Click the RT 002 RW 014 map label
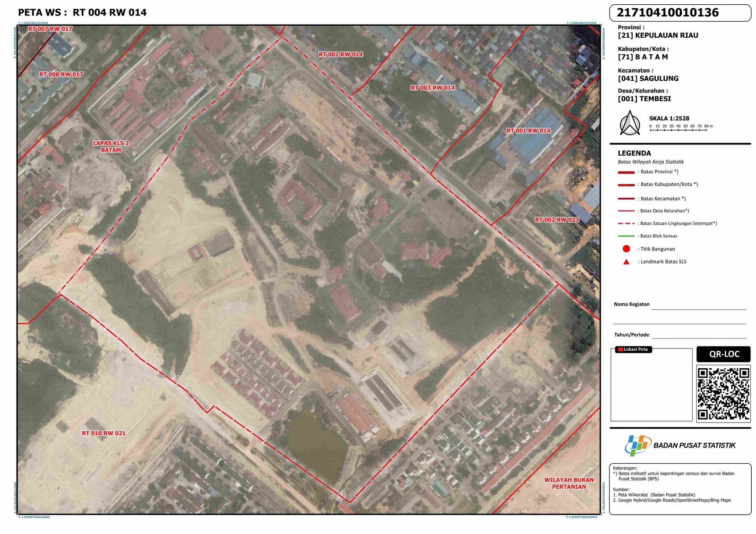756x534 pixels. pyautogui.click(x=340, y=54)
